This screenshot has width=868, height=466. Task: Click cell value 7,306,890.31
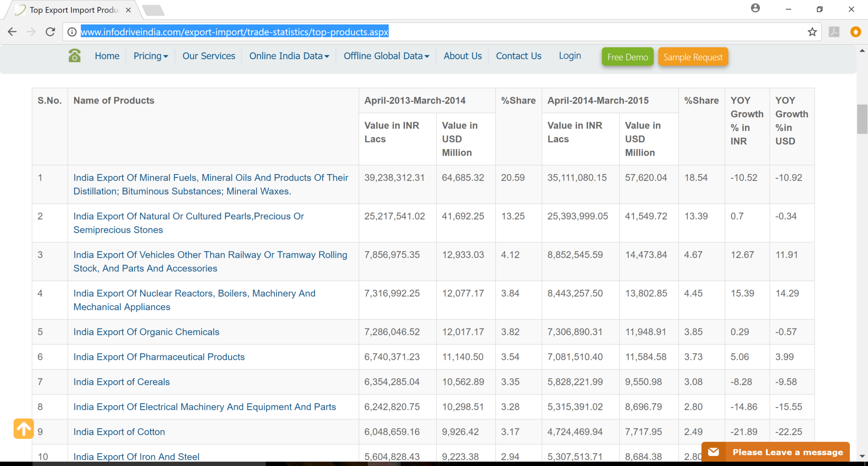coord(575,332)
